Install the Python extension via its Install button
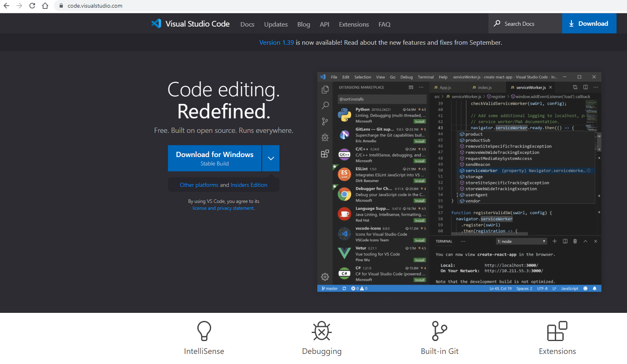 [420, 121]
